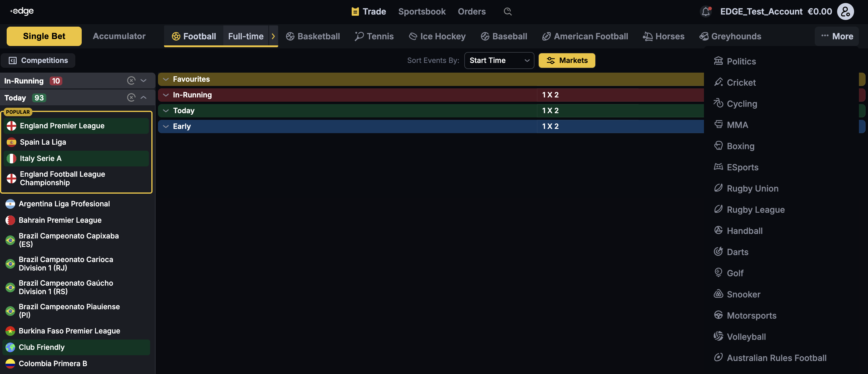Click the Markets button
Viewport: 868px width, 374px height.
tap(567, 60)
